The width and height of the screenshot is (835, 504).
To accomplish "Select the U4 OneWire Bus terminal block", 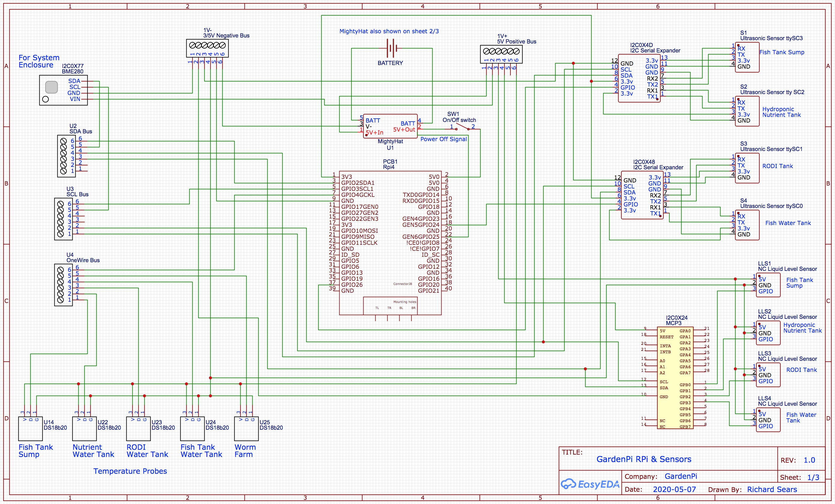I will pyautogui.click(x=63, y=285).
